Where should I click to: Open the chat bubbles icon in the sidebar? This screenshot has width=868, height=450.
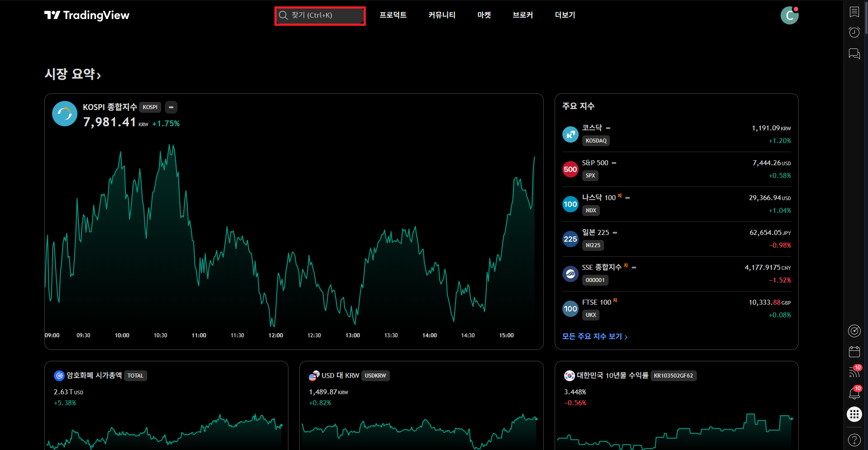click(x=854, y=54)
